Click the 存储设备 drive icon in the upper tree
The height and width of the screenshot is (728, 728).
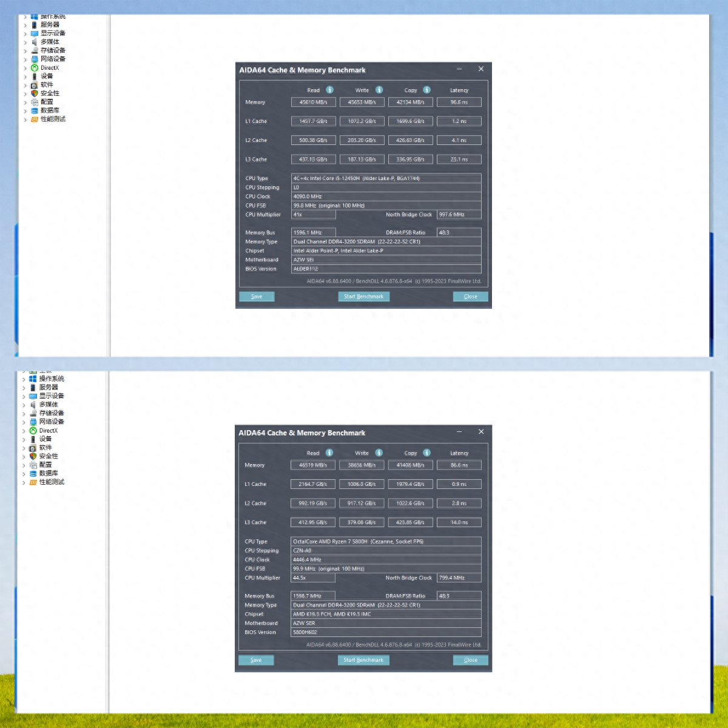coord(35,50)
